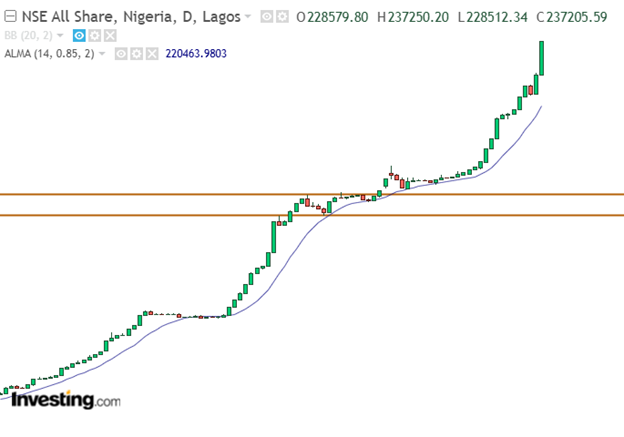This screenshot has height=437, width=624.
Task: Hide the ALMA indicator using eye icon
Action: 121,53
